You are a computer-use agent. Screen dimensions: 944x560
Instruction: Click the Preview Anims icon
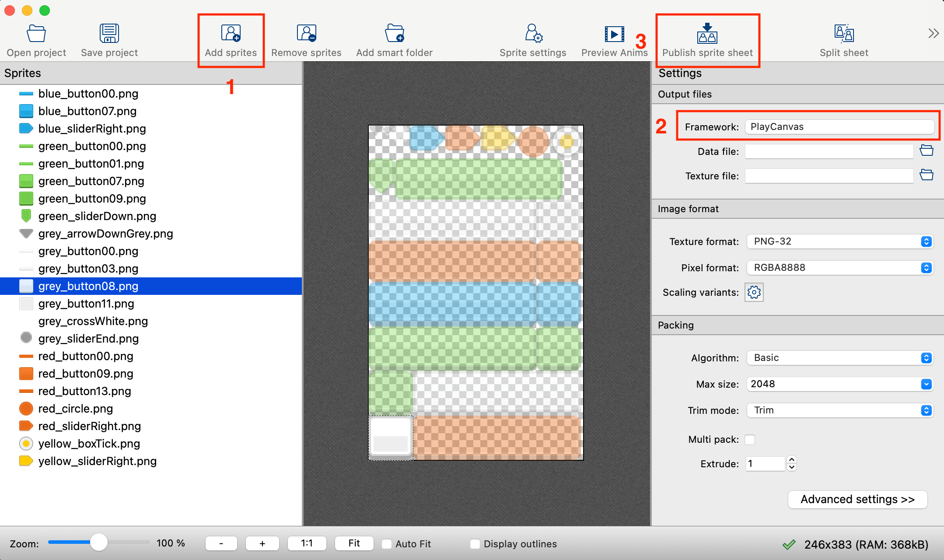click(614, 34)
